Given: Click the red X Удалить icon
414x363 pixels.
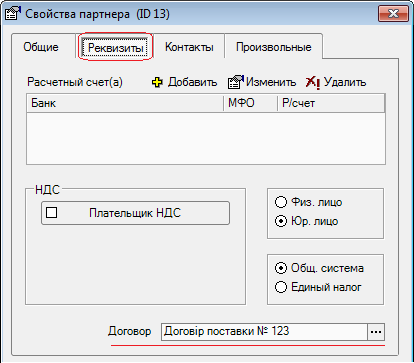Looking at the screenshot, I should (x=313, y=83).
